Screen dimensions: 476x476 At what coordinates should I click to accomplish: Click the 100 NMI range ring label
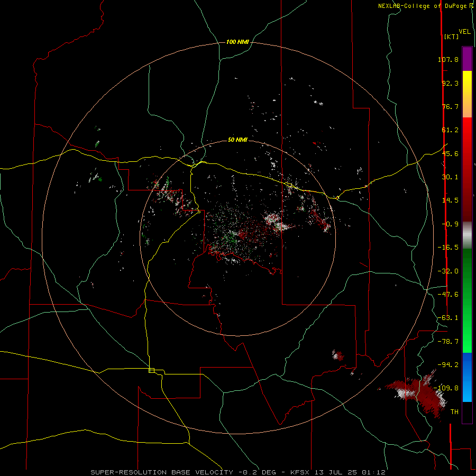pos(237,42)
